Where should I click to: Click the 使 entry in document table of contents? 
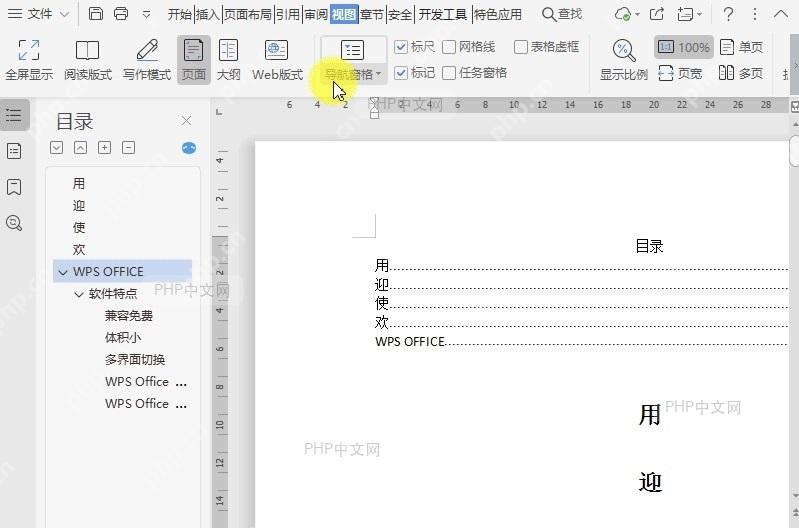(x=382, y=304)
